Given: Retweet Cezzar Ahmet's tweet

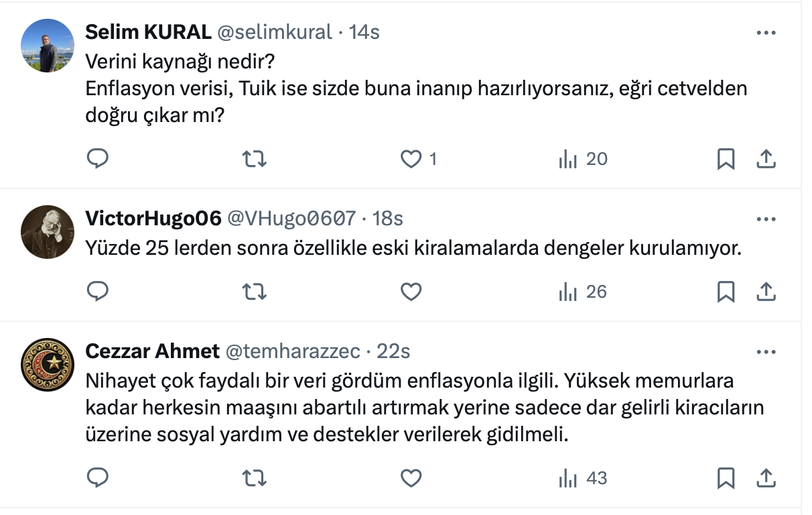Looking at the screenshot, I should tap(255, 478).
